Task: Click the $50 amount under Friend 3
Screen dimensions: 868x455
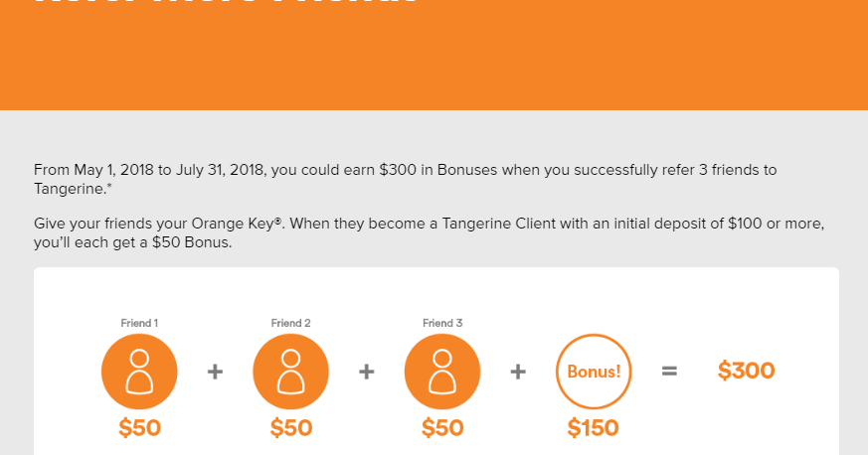Action: [x=442, y=428]
